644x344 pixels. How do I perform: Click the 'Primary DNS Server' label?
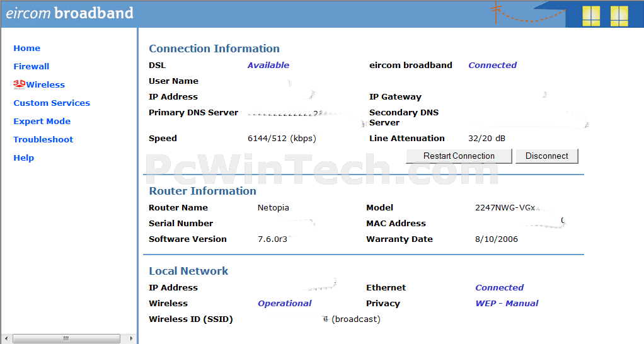[193, 113]
